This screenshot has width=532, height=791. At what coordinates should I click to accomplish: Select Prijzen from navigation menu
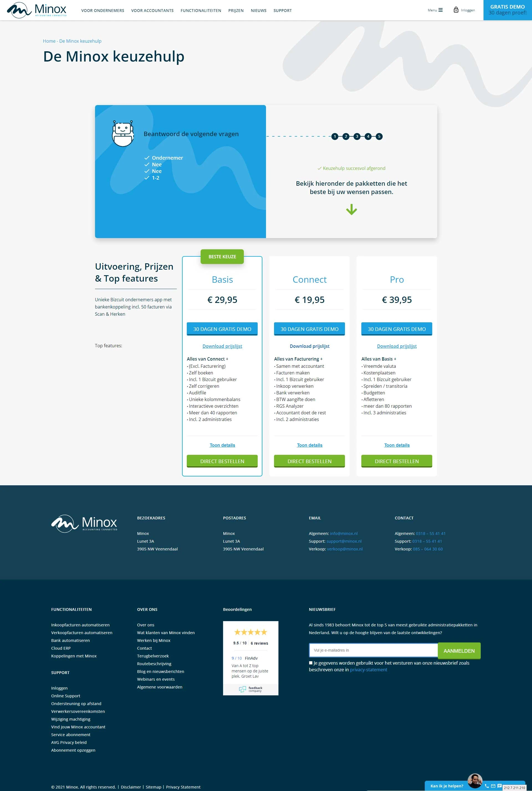(x=235, y=10)
